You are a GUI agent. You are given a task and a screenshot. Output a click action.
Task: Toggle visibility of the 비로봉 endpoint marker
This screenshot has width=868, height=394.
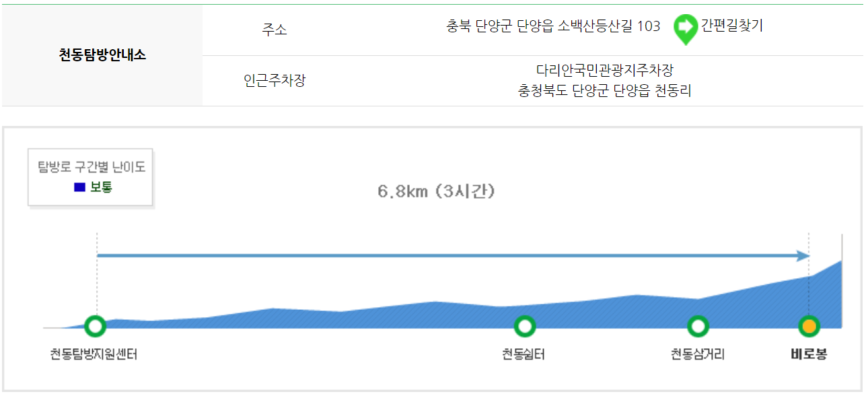pos(809,325)
